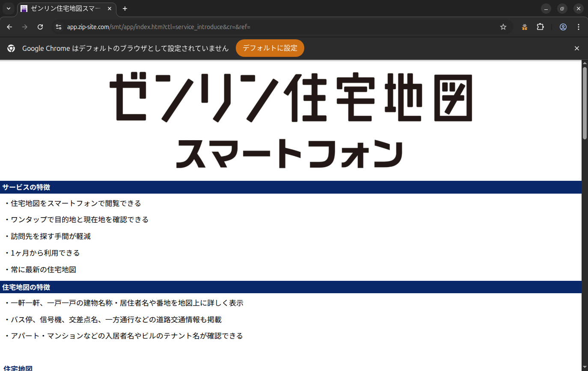This screenshot has height=371, width=588.
Task: Select the ゼンリン住宅地図スマ browser tab
Action: tap(66, 9)
